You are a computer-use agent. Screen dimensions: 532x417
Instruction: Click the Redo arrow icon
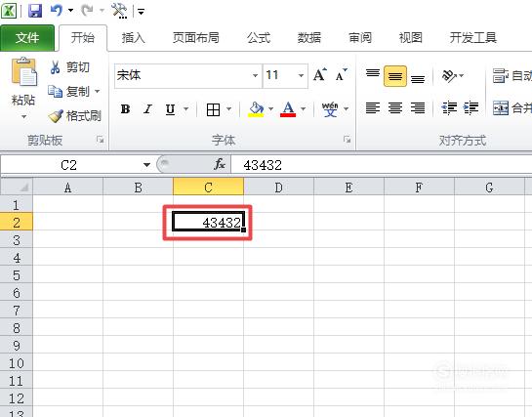point(87,10)
